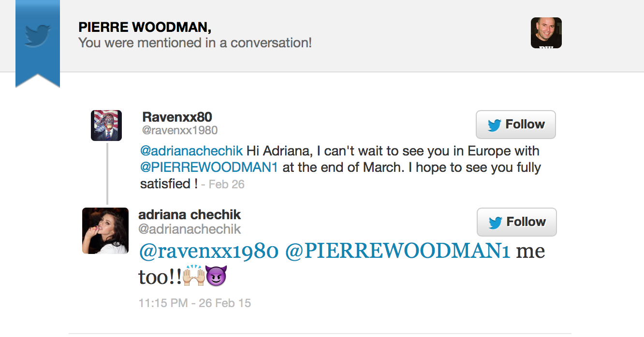Open @PIERREWOODMAN1 mention in Ravenxx80's tweet
This screenshot has height=337, width=644.
pos(209,168)
